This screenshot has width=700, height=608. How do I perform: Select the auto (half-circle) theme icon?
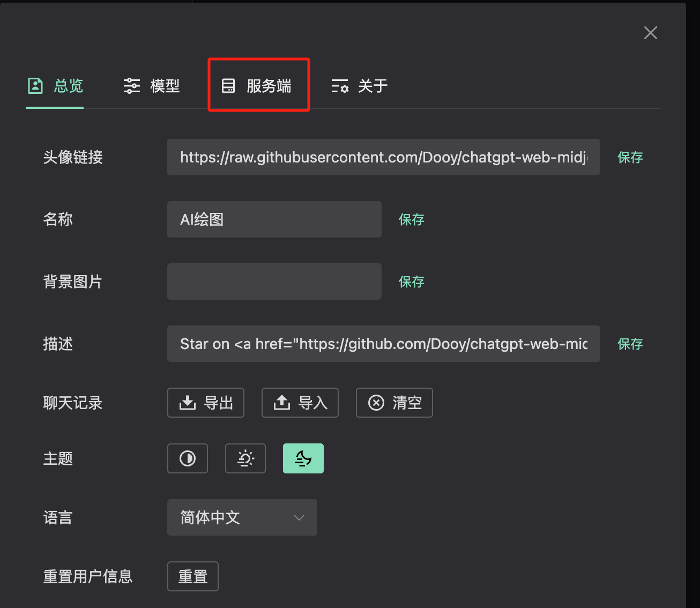(x=188, y=458)
